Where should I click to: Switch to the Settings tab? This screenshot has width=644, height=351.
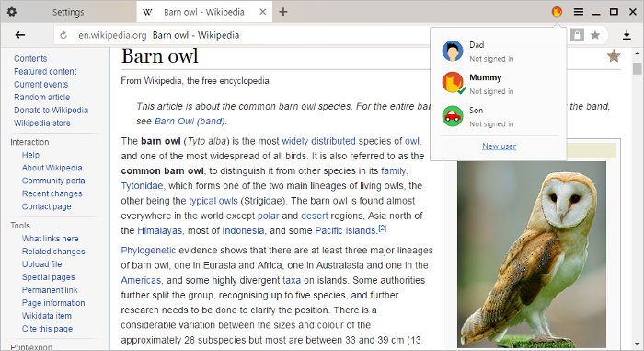pyautogui.click(x=68, y=12)
